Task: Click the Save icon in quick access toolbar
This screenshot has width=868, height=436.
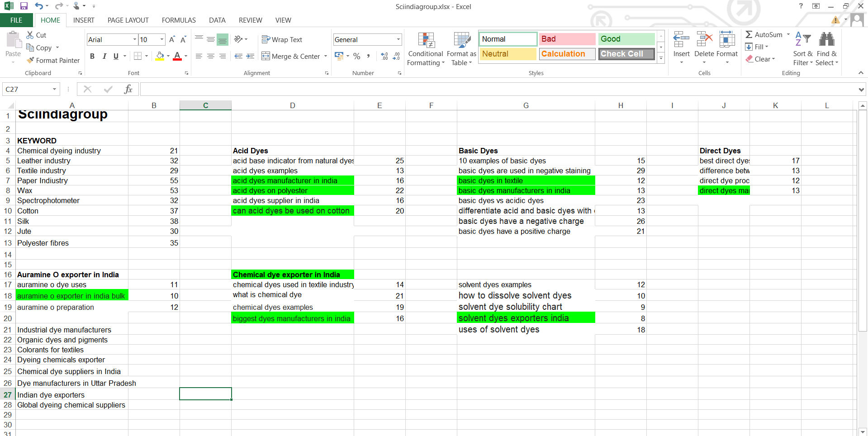Action: [24, 6]
